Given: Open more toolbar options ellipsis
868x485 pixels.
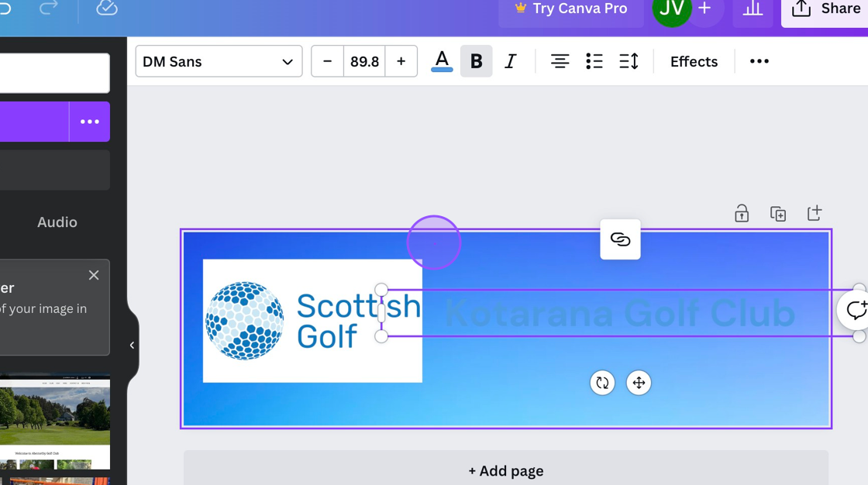Looking at the screenshot, I should 759,61.
